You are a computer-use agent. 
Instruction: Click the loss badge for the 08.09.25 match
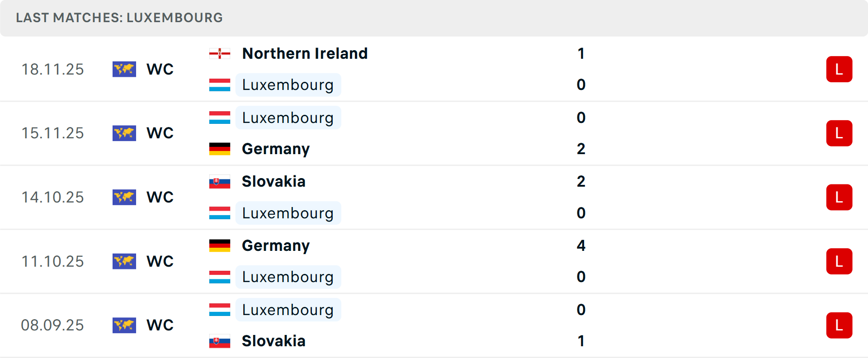[x=839, y=325]
